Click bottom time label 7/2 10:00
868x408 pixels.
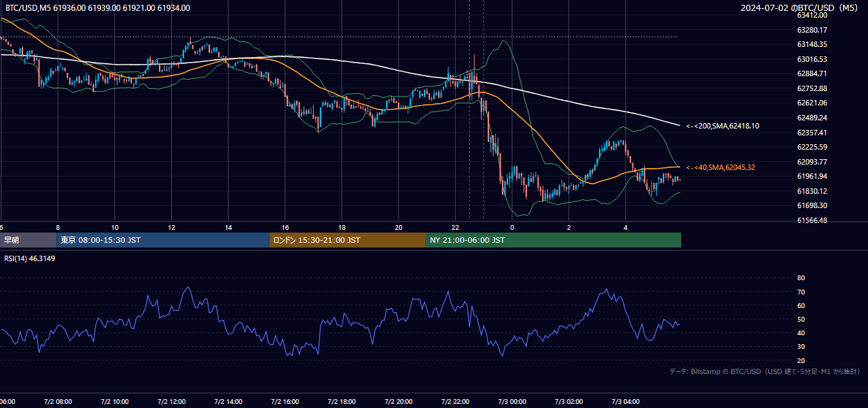[115, 402]
